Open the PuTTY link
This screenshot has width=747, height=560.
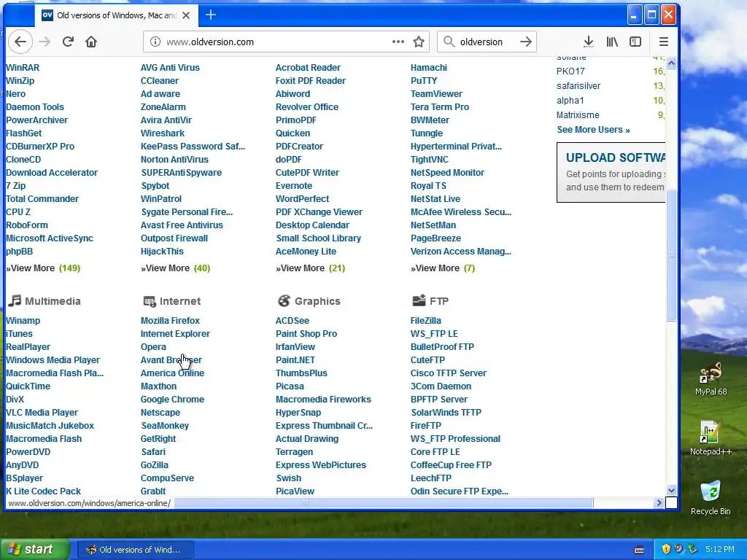pos(424,81)
